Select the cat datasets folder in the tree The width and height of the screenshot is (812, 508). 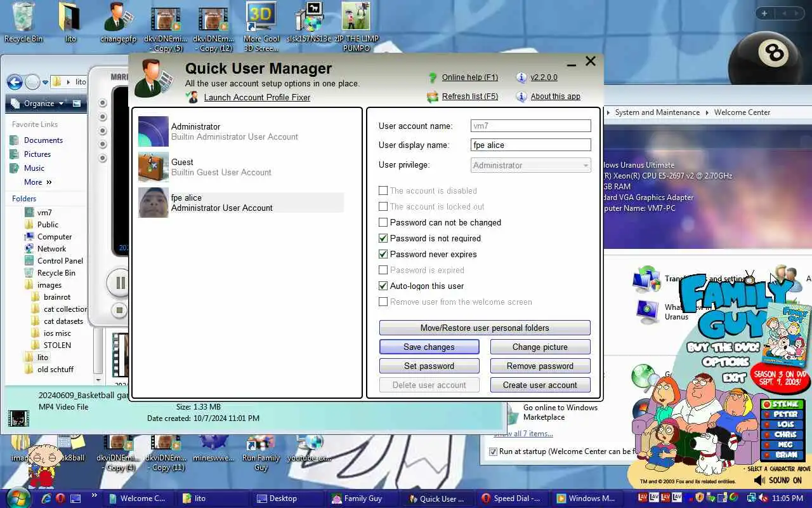[x=63, y=321]
